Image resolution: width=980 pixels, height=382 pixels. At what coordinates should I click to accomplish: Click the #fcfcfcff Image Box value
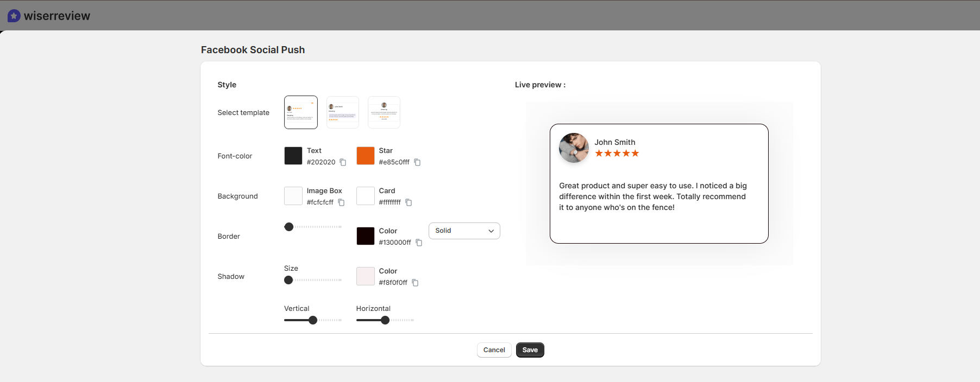[x=320, y=202]
